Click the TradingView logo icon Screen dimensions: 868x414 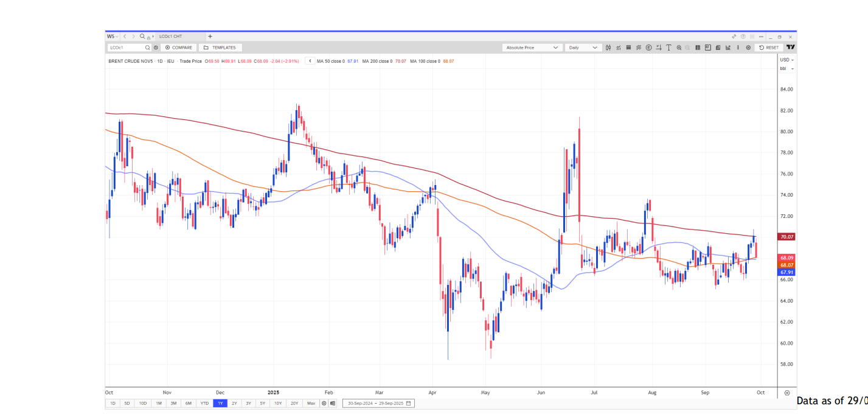[790, 47]
